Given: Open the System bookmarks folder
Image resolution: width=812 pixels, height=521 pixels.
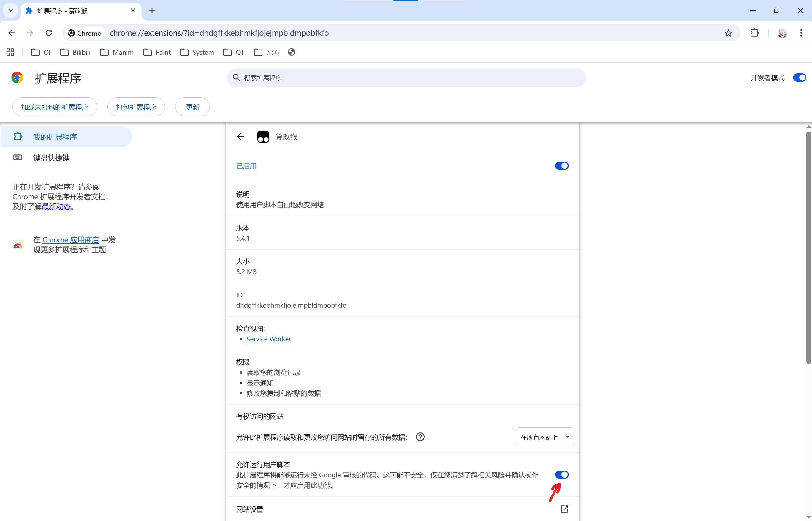Looking at the screenshot, I should click(x=197, y=52).
